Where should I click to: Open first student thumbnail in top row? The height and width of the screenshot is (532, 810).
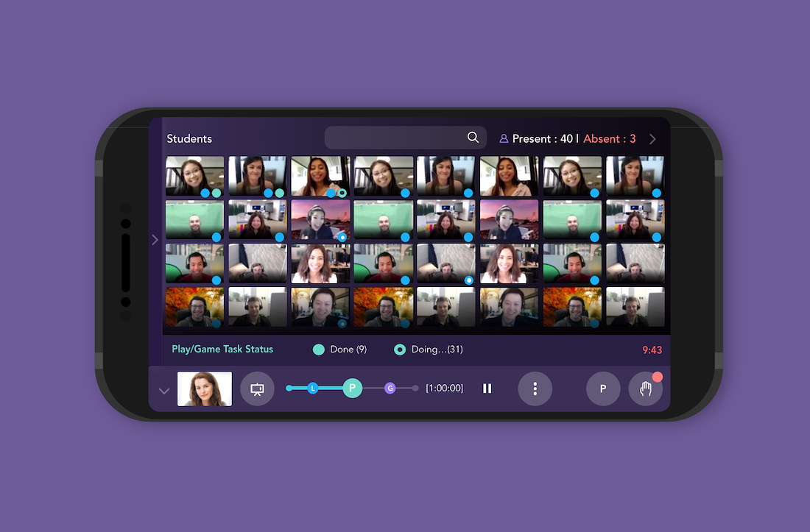[194, 176]
